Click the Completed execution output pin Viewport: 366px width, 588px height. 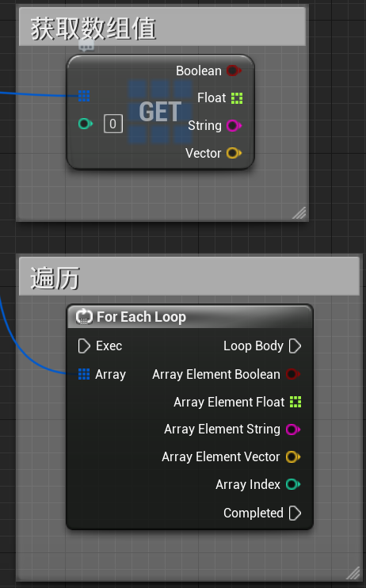click(x=295, y=513)
